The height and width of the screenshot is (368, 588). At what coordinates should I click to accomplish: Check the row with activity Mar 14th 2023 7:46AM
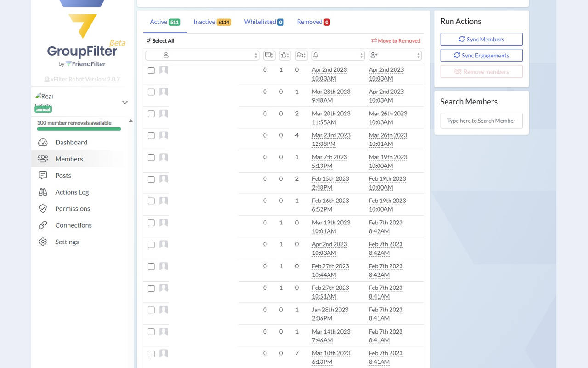(151, 332)
